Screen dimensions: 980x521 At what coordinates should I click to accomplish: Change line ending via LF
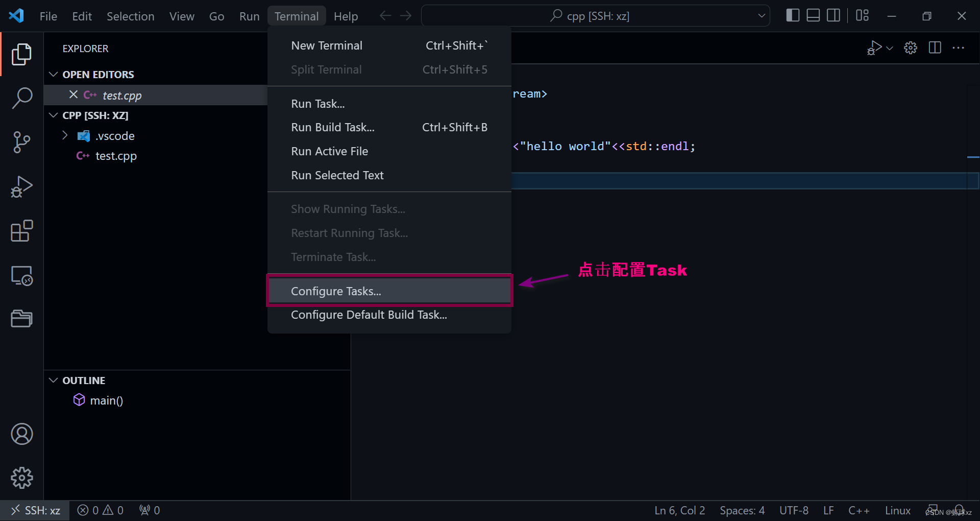[828, 510]
